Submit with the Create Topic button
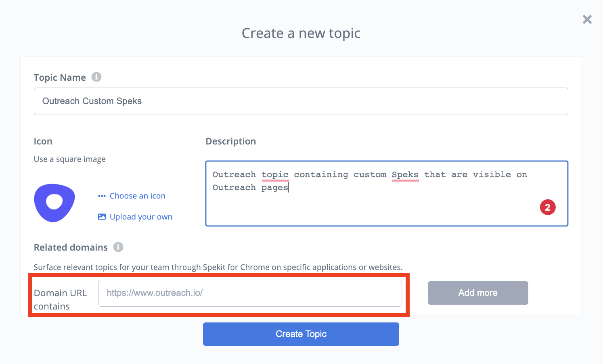Screen dimensions: 603x364 coord(301,334)
